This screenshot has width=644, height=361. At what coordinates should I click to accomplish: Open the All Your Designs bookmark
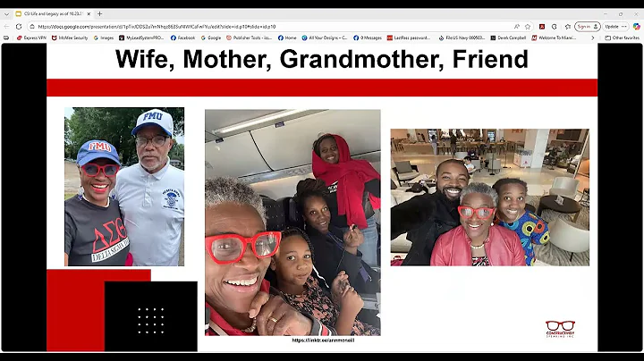click(x=325, y=38)
